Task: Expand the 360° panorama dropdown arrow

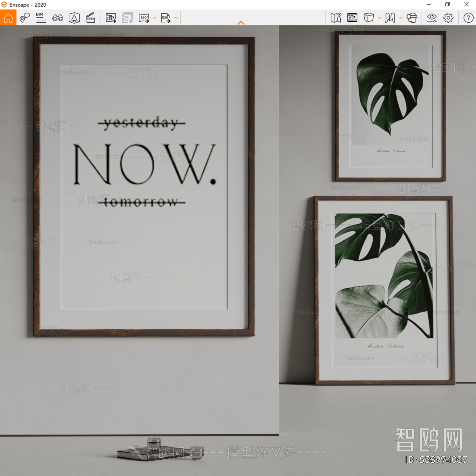Action: tap(155, 18)
